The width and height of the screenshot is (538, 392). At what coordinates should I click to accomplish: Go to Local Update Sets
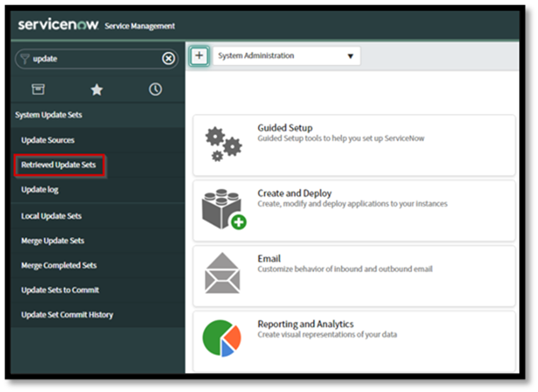pyautogui.click(x=51, y=216)
